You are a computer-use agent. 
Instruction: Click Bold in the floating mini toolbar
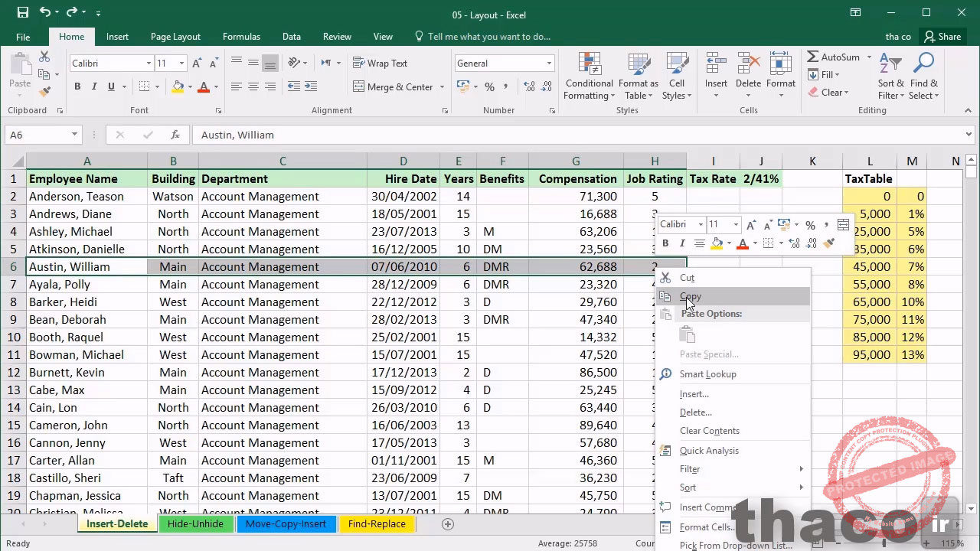pos(665,243)
